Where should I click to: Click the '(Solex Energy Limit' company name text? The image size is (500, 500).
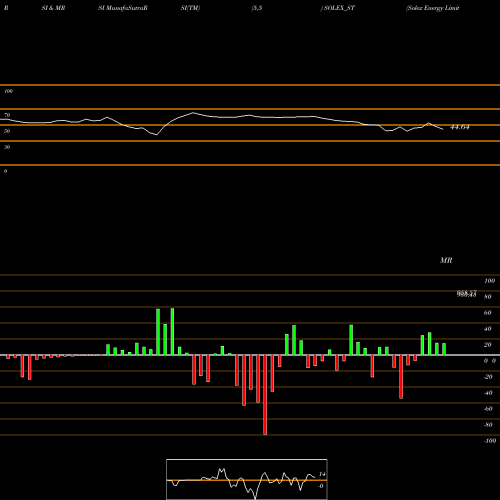(433, 8)
